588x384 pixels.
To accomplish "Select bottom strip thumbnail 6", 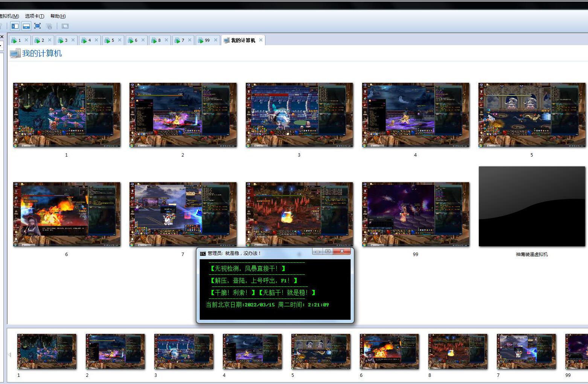I will (389, 352).
